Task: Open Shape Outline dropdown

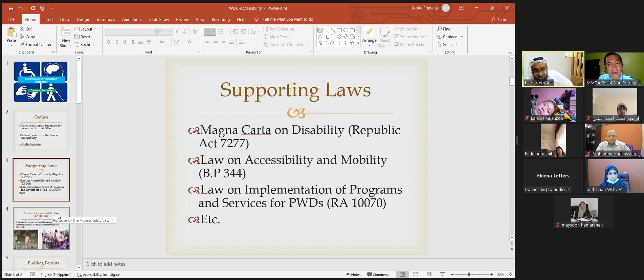Action: pyautogui.click(x=411, y=37)
